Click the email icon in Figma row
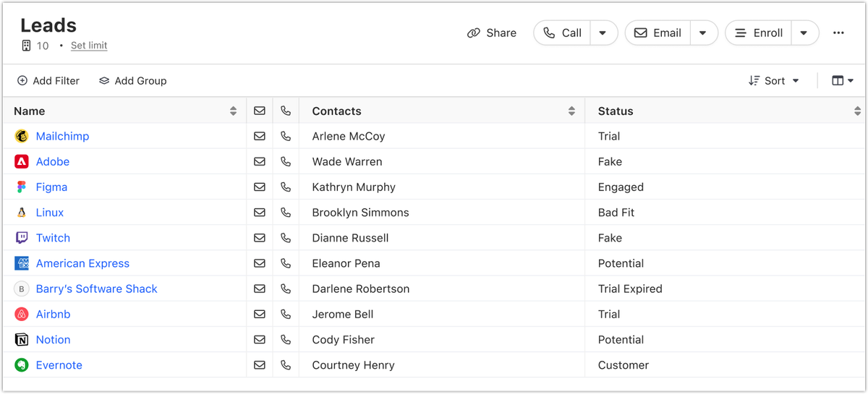The image size is (868, 397). coord(260,187)
